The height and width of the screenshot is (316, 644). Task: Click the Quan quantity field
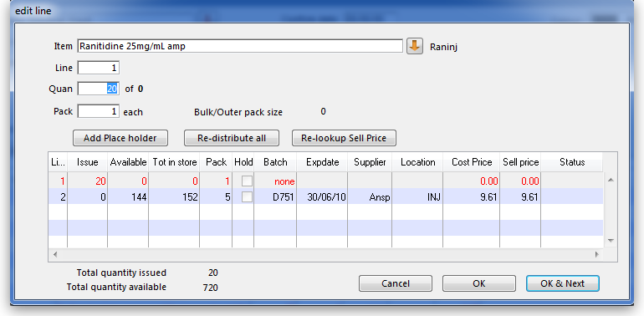tap(99, 89)
